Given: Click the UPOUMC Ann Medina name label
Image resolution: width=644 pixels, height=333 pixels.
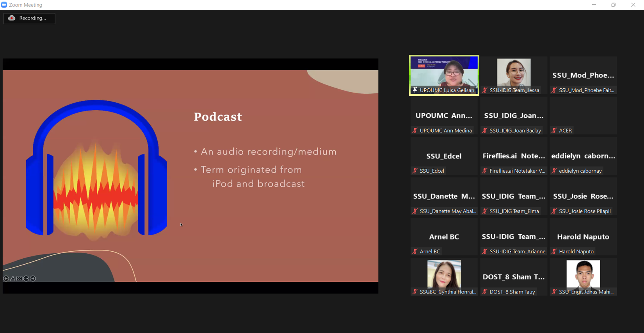Looking at the screenshot, I should click(x=446, y=131).
